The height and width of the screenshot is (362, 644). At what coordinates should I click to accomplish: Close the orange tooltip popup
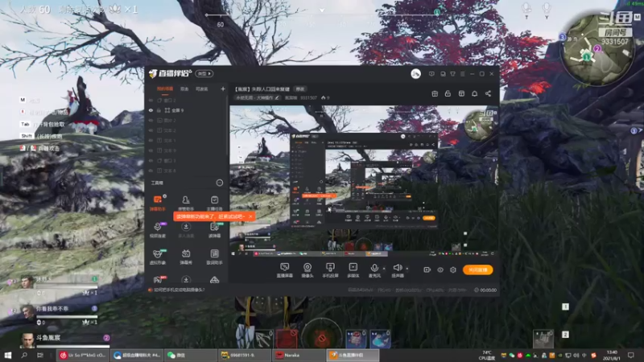click(250, 216)
